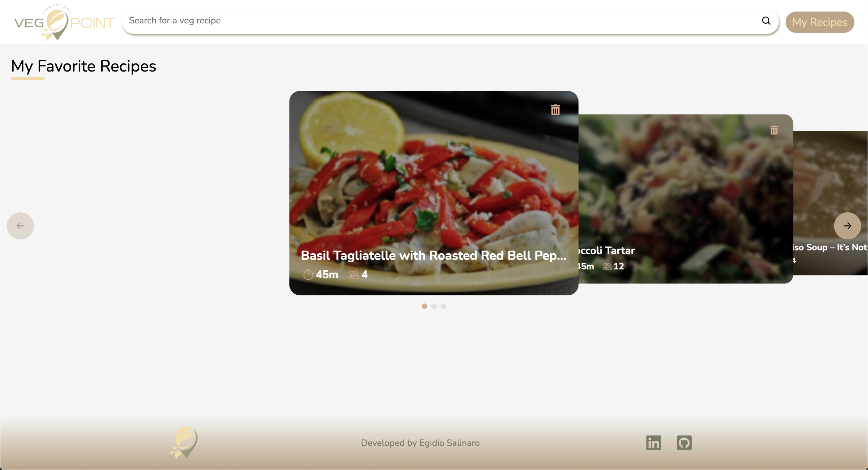Image resolution: width=868 pixels, height=470 pixels.
Task: Open the My Recipes page
Action: [x=820, y=22]
